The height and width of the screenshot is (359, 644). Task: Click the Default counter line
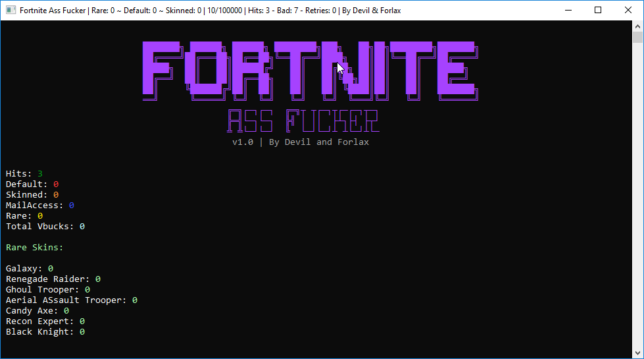click(x=32, y=184)
